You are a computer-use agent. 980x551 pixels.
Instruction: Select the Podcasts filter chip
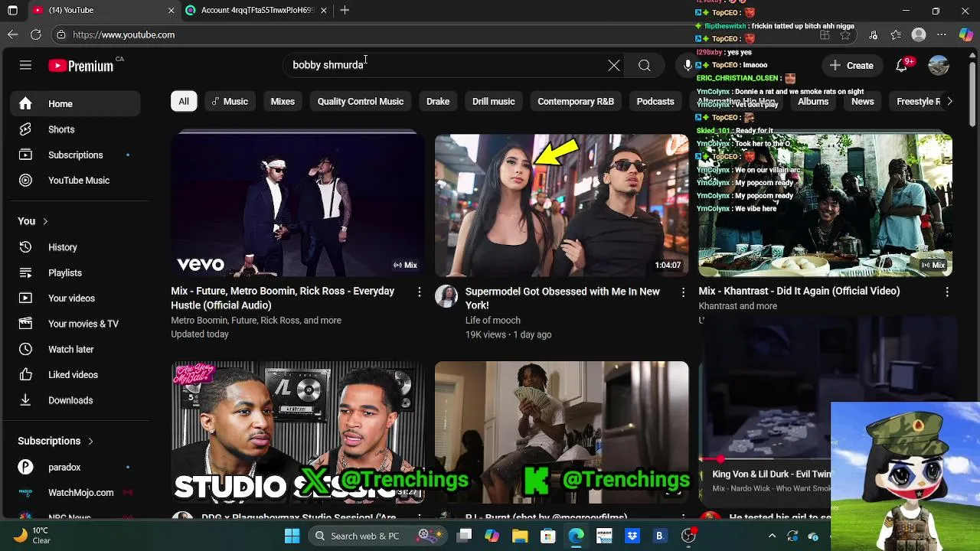pyautogui.click(x=655, y=101)
